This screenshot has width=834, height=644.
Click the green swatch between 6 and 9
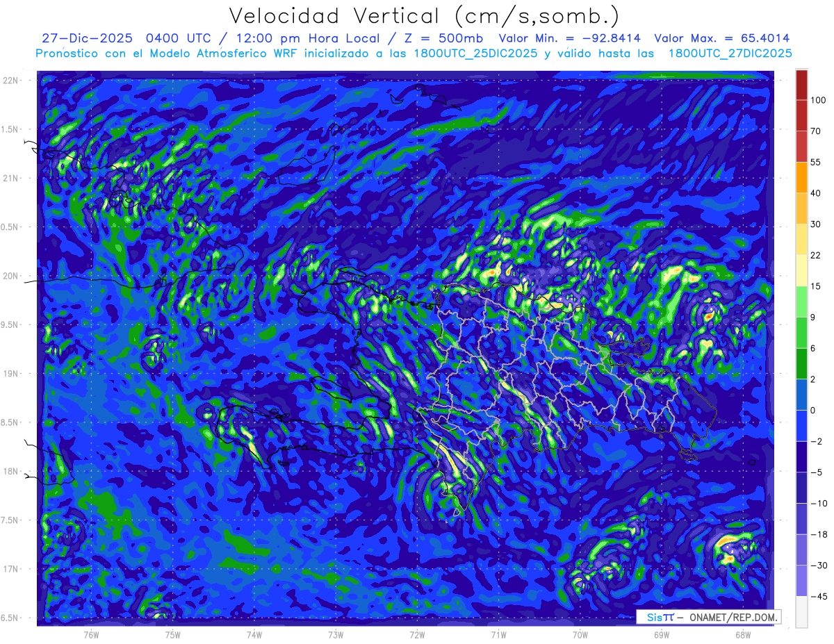pyautogui.click(x=801, y=332)
